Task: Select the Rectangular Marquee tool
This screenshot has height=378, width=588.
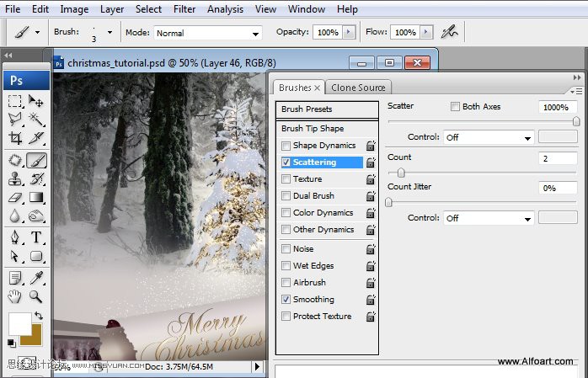Action: point(15,101)
